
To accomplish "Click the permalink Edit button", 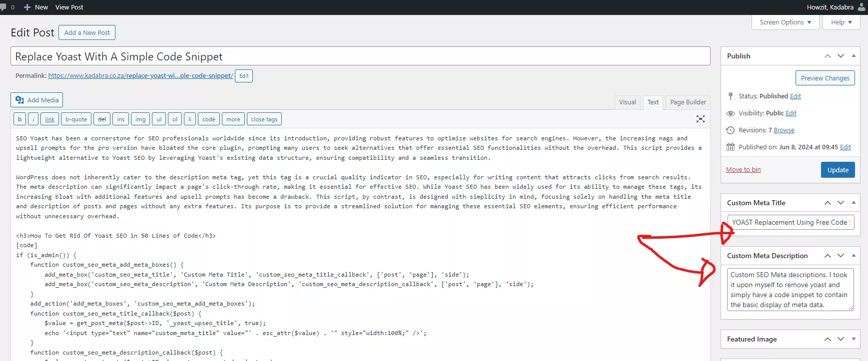I will tap(244, 76).
